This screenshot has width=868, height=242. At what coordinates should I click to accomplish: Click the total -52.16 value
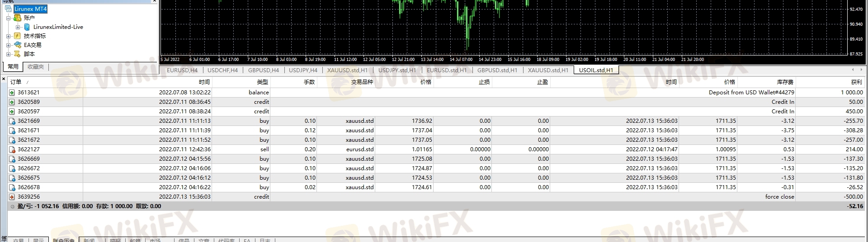(855, 206)
